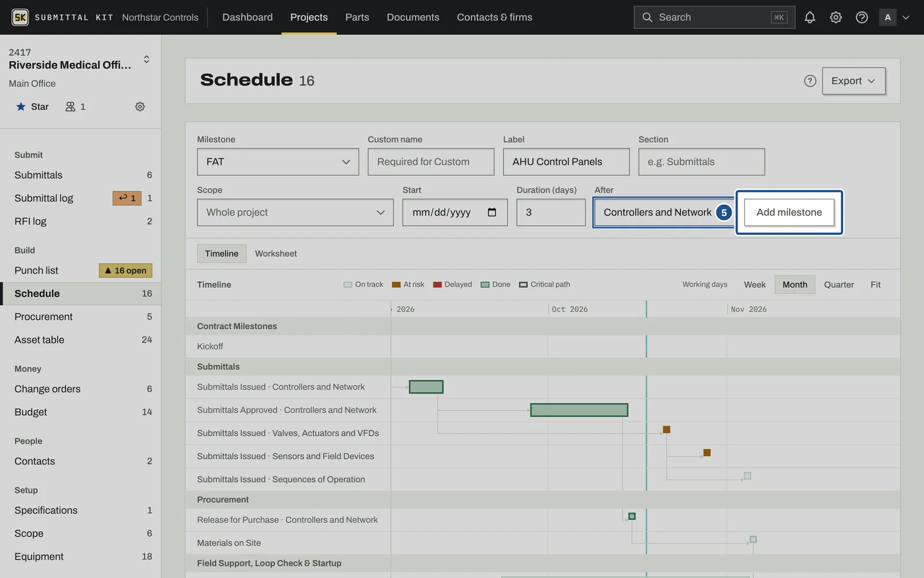This screenshot has height=578, width=924.
Task: Open Change orders in sidebar
Action: pyautogui.click(x=80, y=389)
